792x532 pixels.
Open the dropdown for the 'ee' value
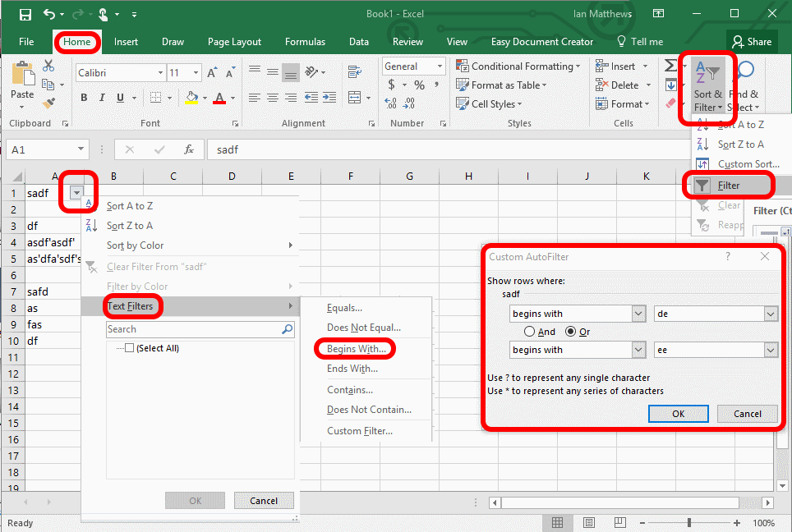coord(771,350)
